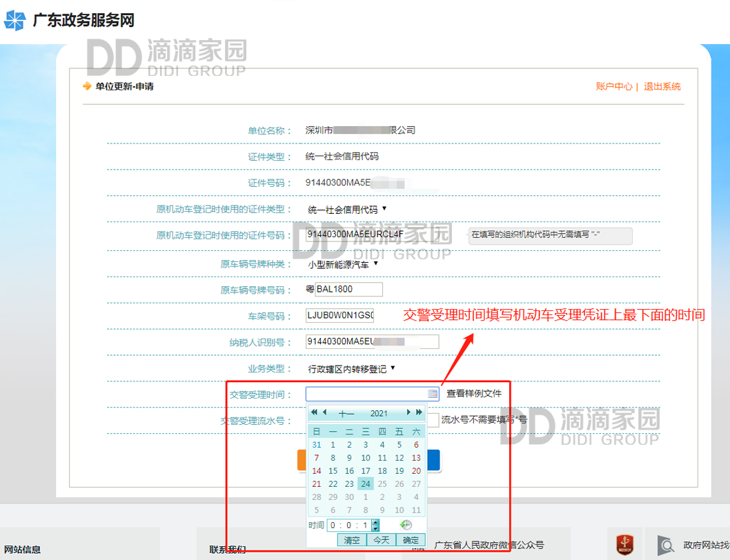Click into the 纳税人识别号 input field
This screenshot has height=560, width=730.
tap(373, 341)
